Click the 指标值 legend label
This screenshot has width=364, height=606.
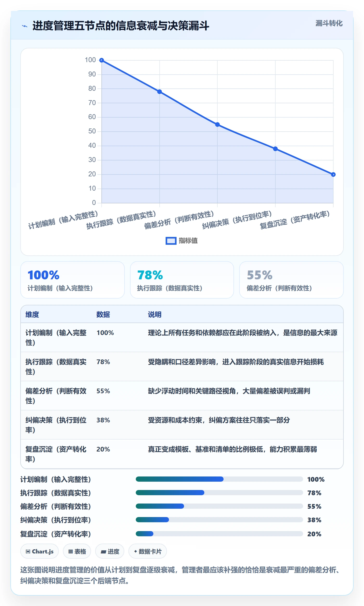[188, 241]
